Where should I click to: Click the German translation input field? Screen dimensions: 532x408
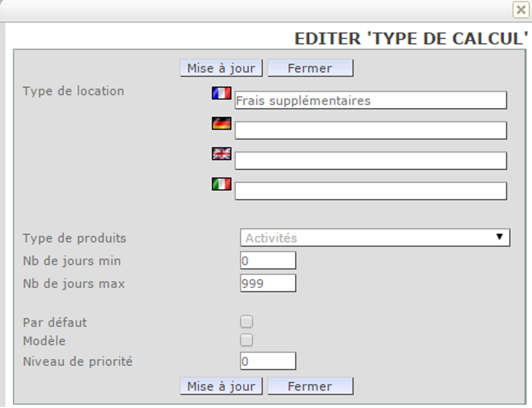[370, 131]
